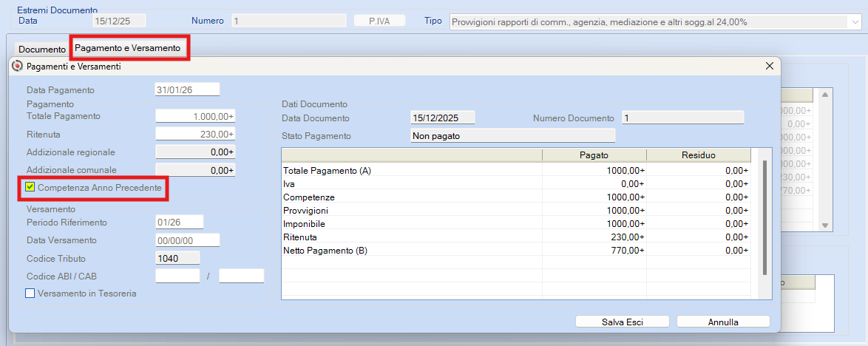The width and height of the screenshot is (868, 346).
Task: Edit the Periodo Riferimento field
Action: coord(180,222)
